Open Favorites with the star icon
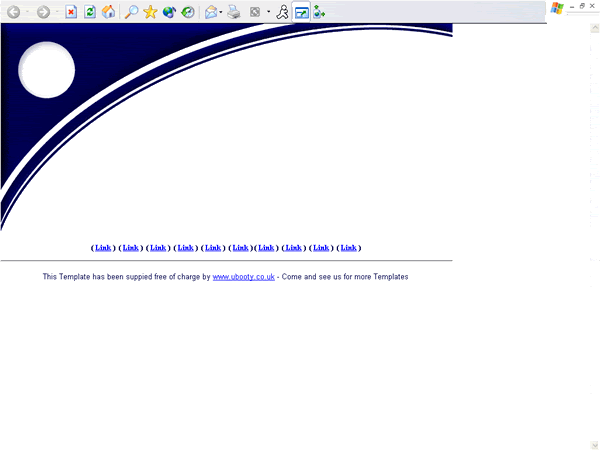600x450 pixels. tap(150, 12)
